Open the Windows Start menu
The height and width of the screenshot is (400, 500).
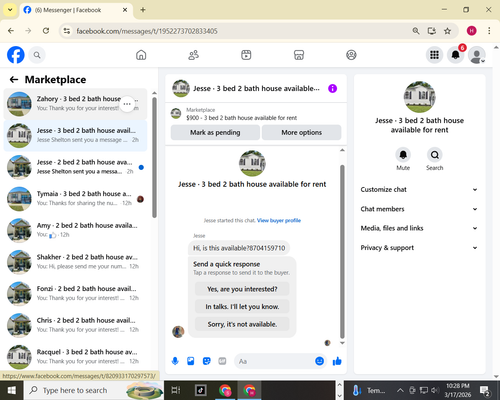click(12, 390)
